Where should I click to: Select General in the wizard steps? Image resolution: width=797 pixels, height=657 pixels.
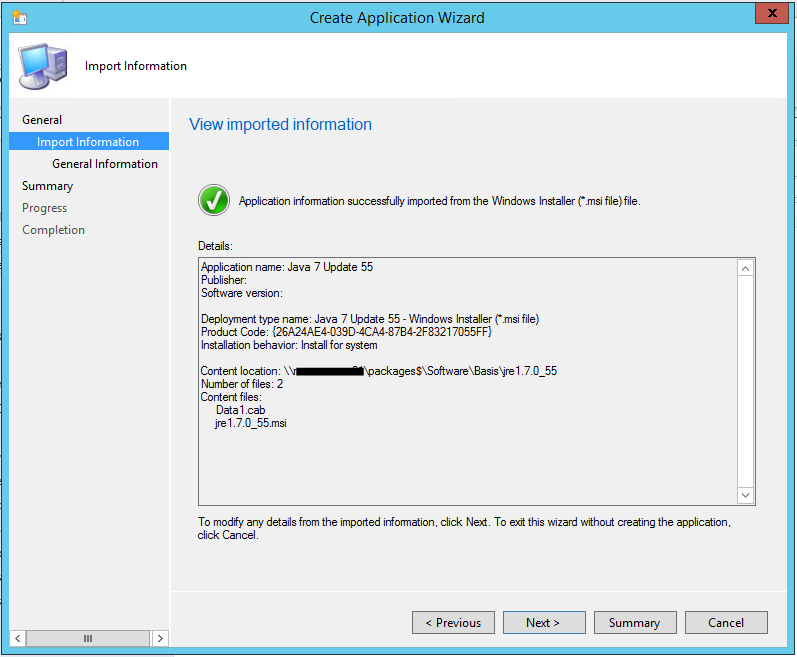click(x=42, y=120)
